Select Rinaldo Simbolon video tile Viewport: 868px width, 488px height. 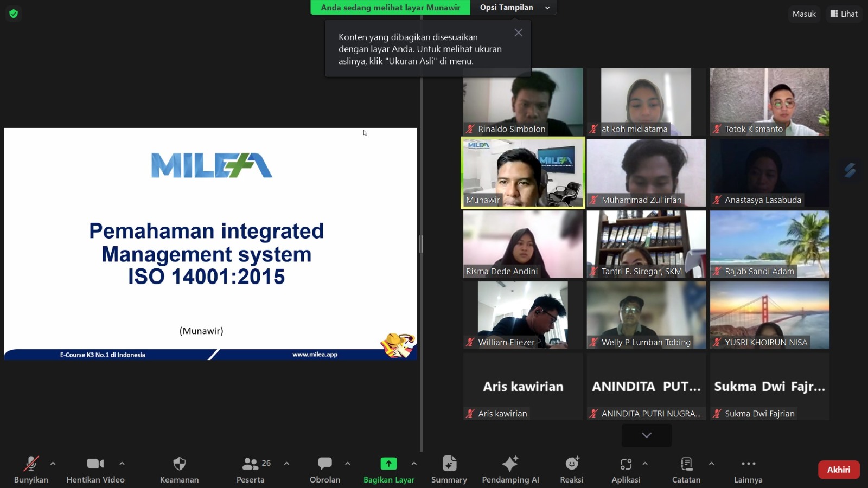tap(523, 102)
